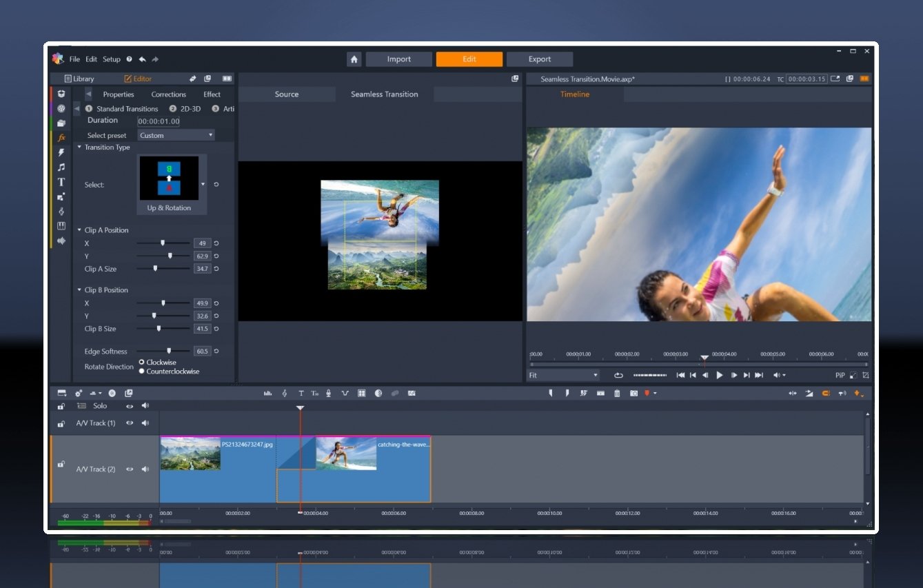This screenshot has height=588, width=923.
Task: Open the Select preset Custom dropdown
Action: click(x=176, y=136)
